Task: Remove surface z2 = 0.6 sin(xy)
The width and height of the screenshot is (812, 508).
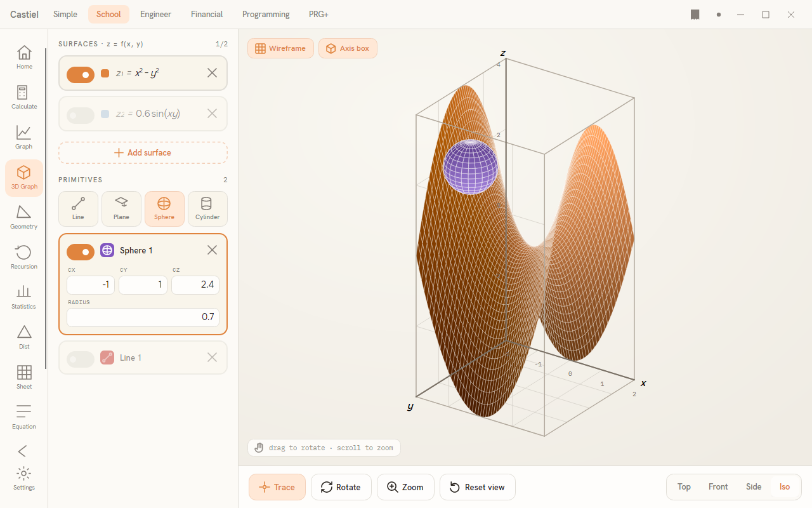Action: point(213,114)
